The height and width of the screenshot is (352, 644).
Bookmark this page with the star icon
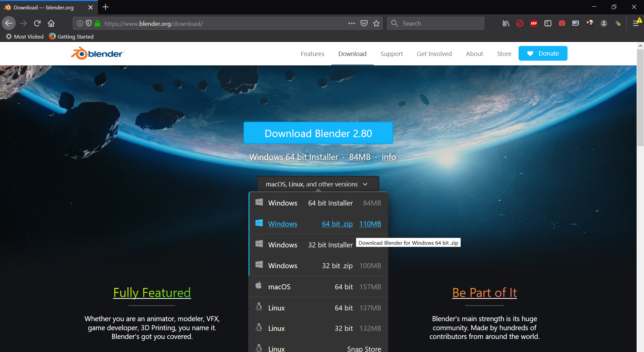coord(376,23)
